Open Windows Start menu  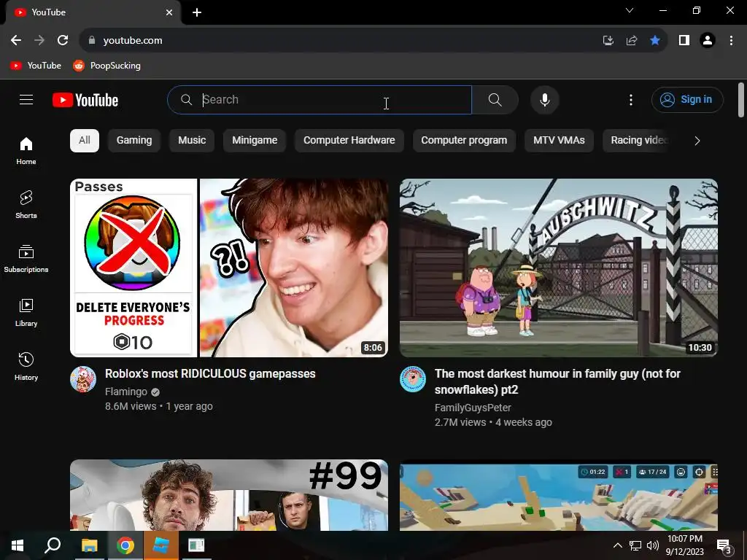[x=18, y=545]
